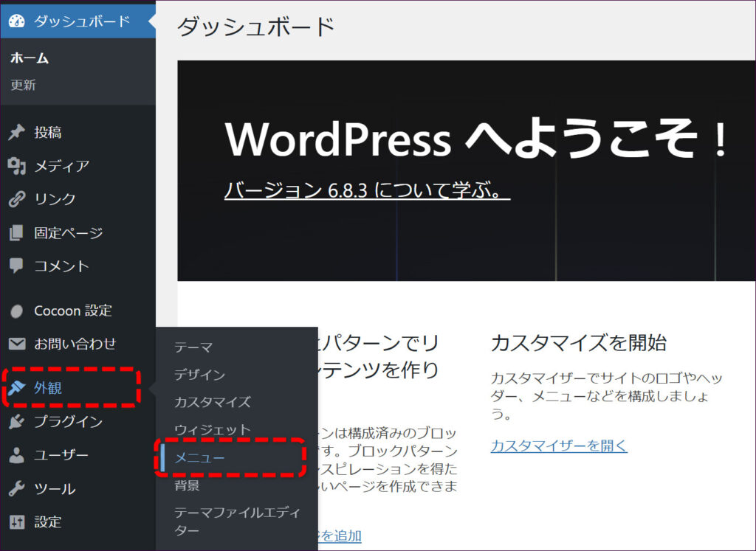
Task: Click the wrench icon beside ツール
Action: pyautogui.click(x=16, y=488)
